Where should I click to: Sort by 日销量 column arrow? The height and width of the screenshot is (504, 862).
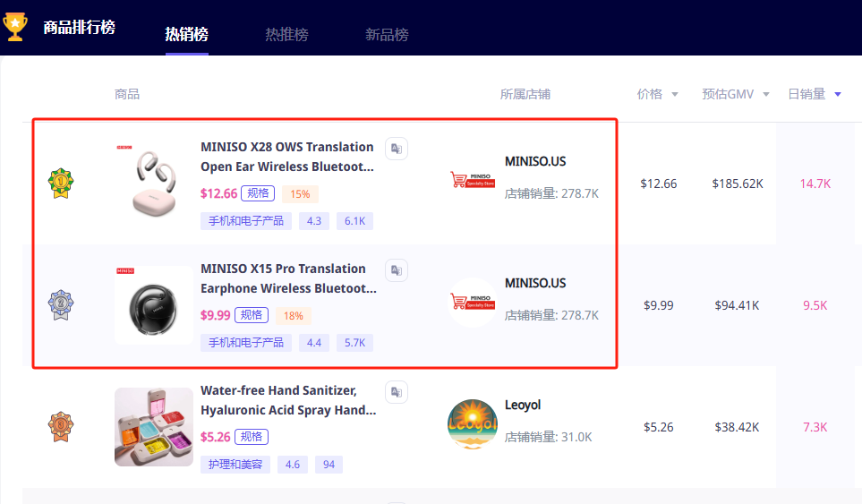837,95
